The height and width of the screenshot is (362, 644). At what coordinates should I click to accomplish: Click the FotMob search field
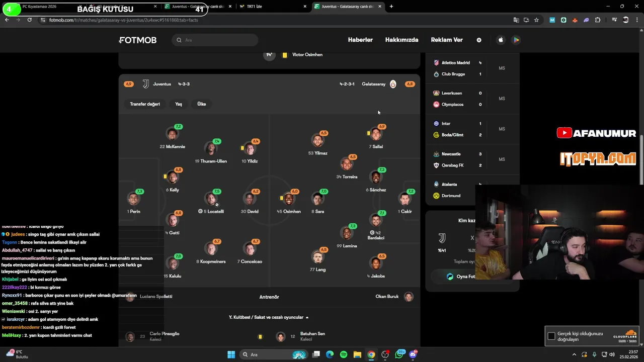point(215,40)
